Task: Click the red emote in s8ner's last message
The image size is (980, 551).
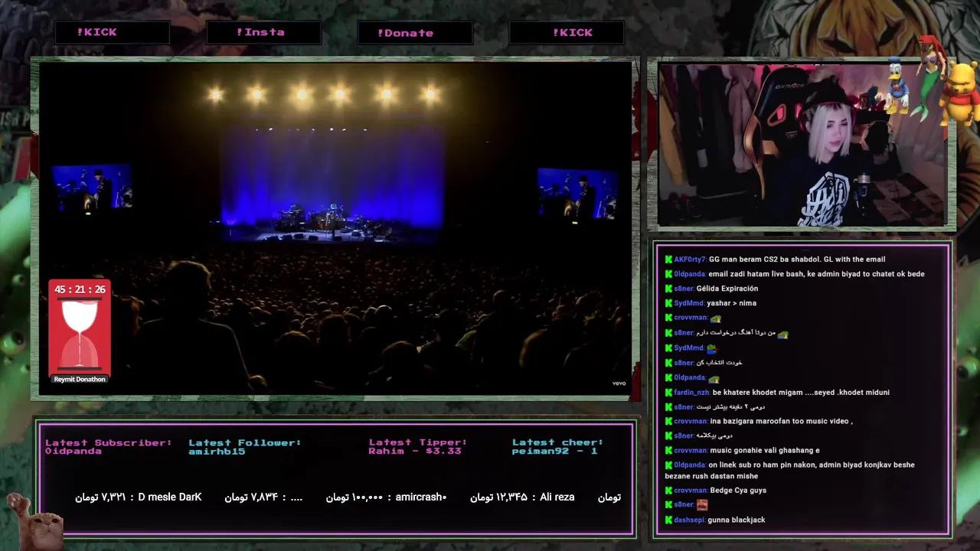Action: point(702,505)
